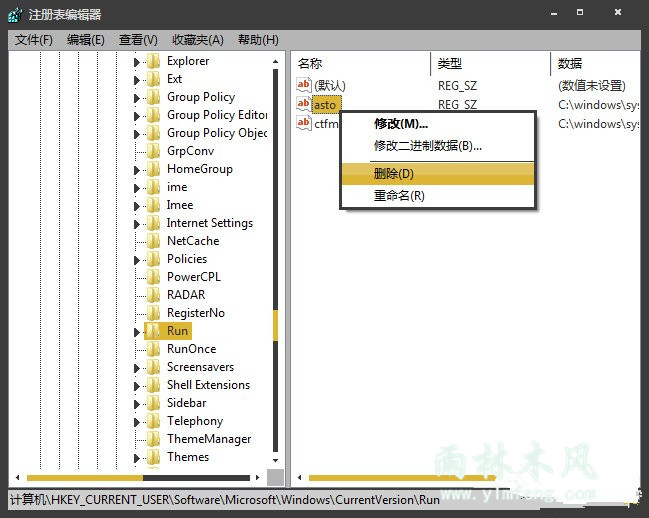This screenshot has width=649, height=518.
Task: Select the asto value name
Action: (x=326, y=105)
